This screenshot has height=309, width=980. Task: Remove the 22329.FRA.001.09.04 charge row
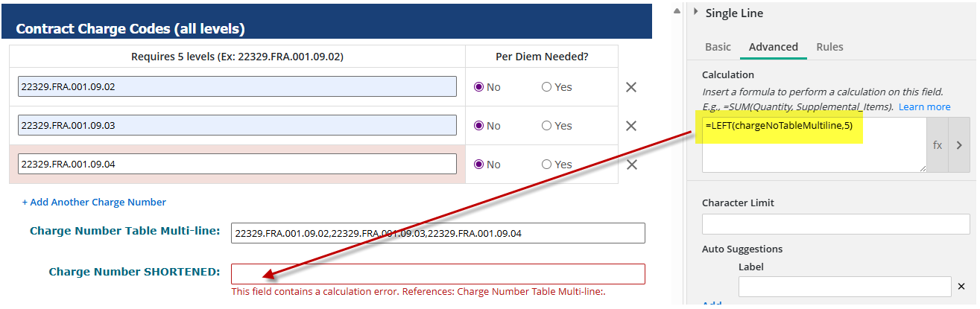(x=631, y=165)
